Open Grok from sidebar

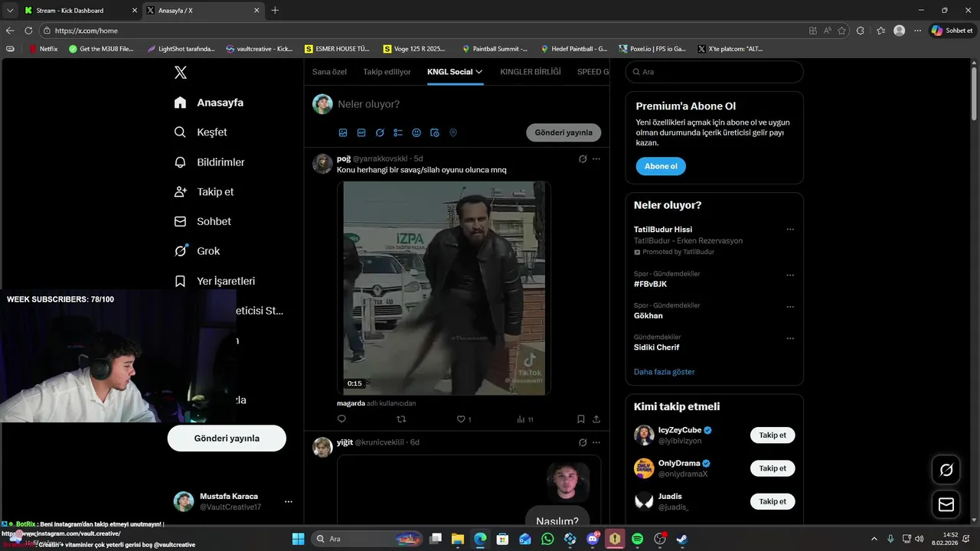(197, 251)
